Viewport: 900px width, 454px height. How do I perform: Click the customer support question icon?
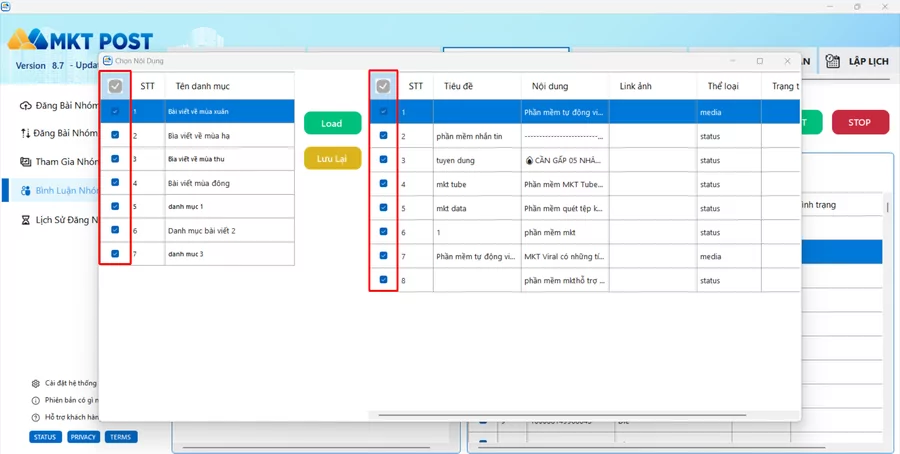36,417
